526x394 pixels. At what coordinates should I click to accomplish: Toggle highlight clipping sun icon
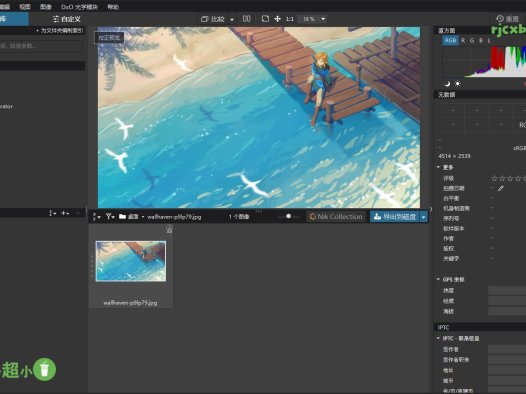pos(458,83)
